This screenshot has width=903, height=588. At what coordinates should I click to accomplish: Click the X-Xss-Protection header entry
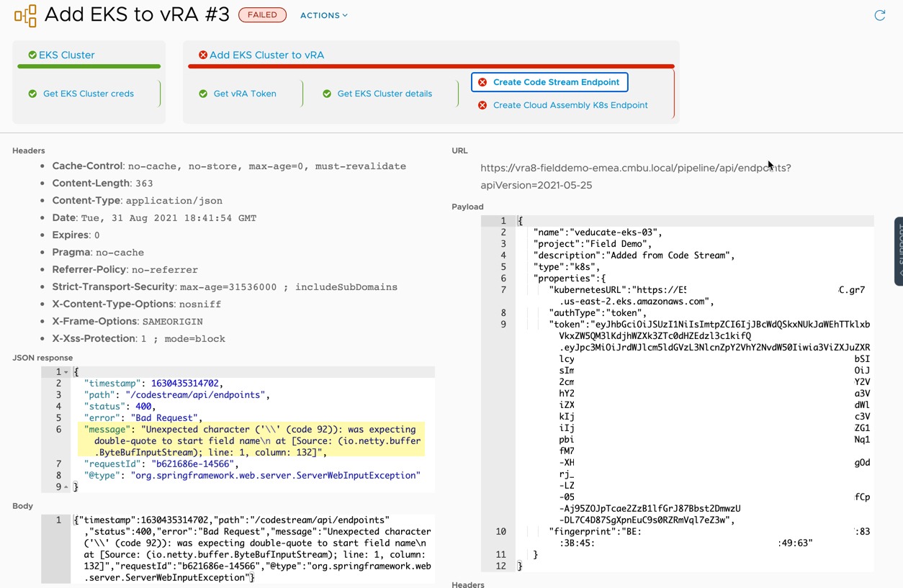click(x=138, y=339)
